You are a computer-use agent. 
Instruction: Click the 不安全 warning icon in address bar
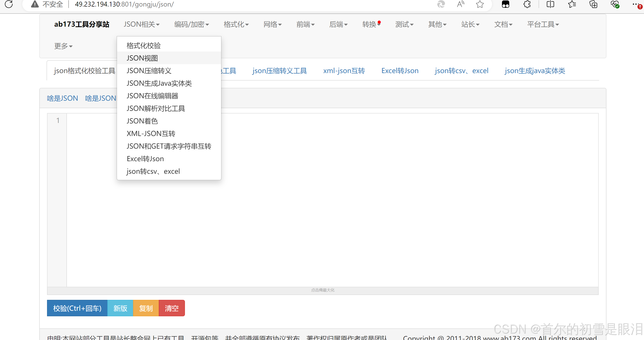click(35, 4)
